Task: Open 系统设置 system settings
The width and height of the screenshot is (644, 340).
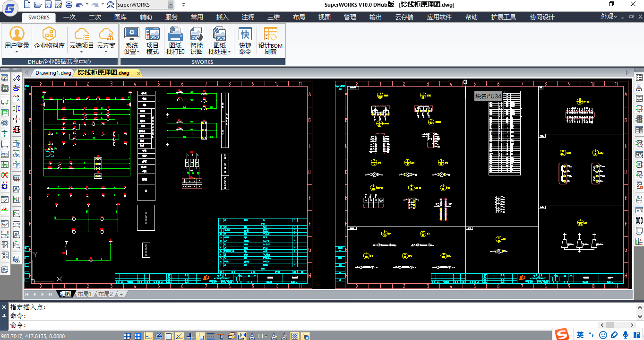Action: (x=131, y=41)
